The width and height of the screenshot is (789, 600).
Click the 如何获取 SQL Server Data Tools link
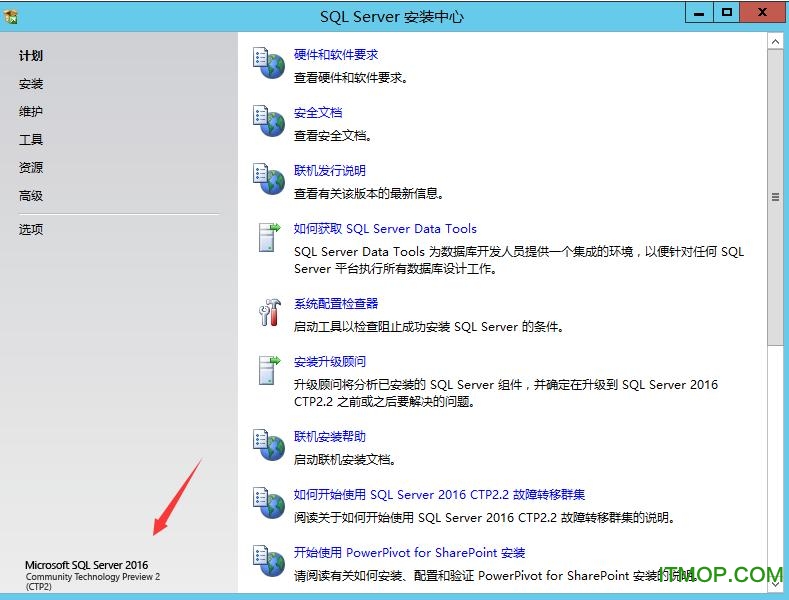385,229
